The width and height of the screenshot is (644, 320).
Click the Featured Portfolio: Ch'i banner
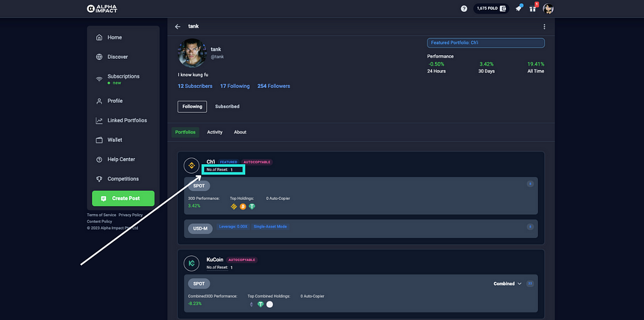pos(486,43)
